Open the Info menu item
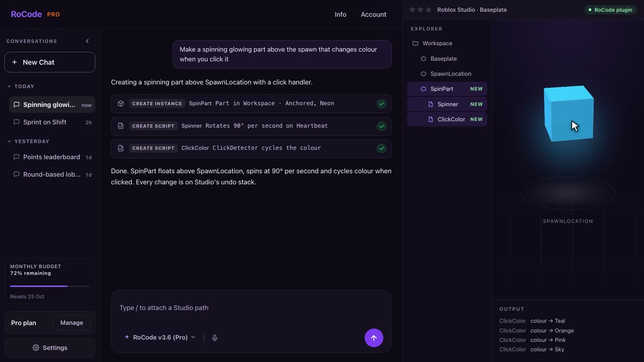644x362 pixels. point(341,15)
